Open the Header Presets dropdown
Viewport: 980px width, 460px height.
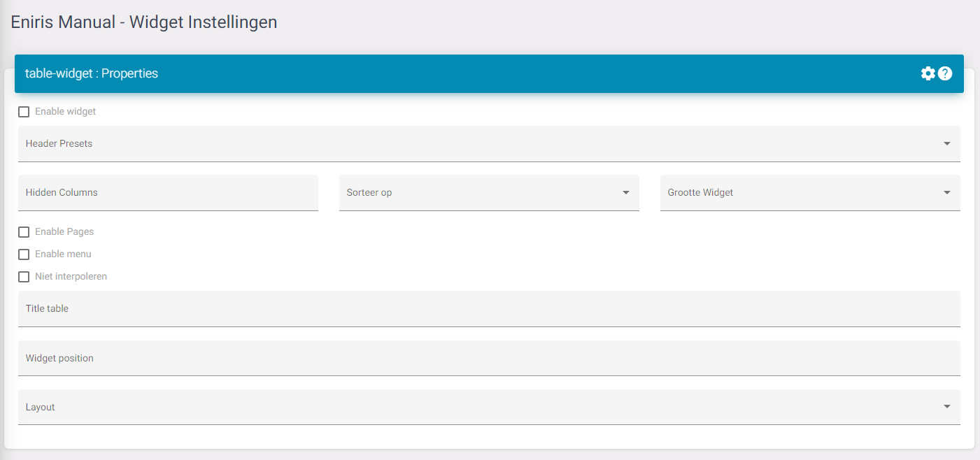(x=488, y=144)
